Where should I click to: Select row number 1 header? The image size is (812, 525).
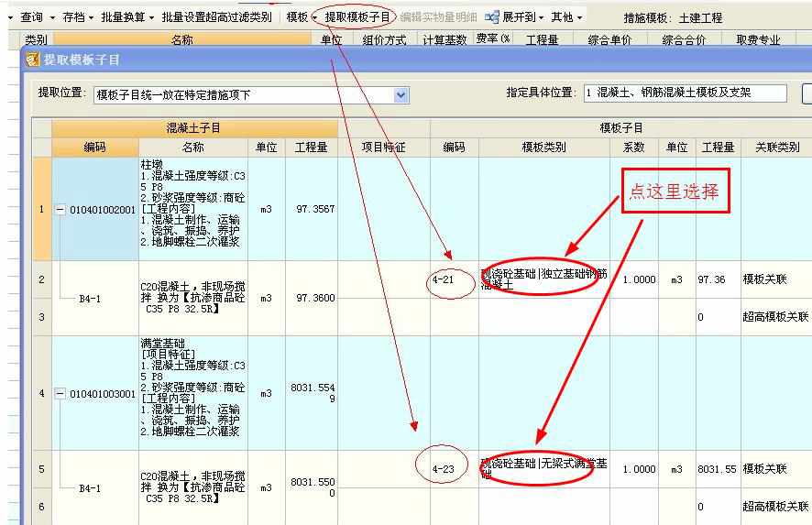pyautogui.click(x=42, y=209)
